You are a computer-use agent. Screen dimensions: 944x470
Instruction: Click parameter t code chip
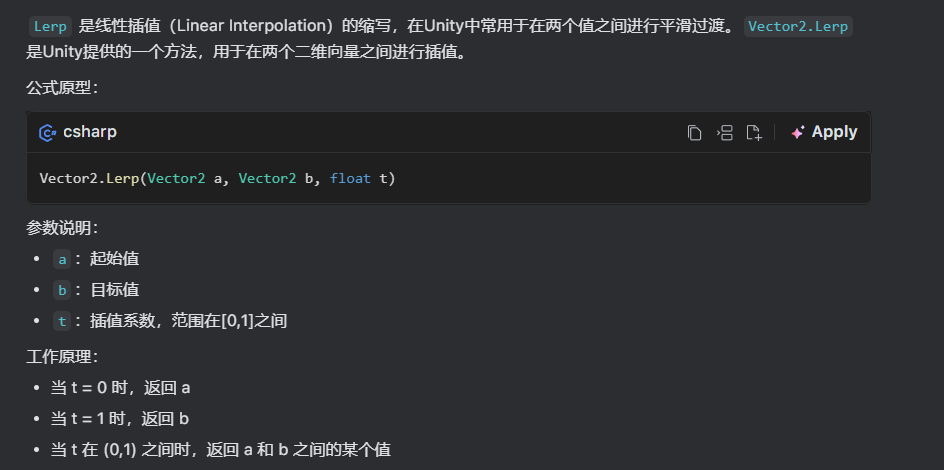[62, 321]
